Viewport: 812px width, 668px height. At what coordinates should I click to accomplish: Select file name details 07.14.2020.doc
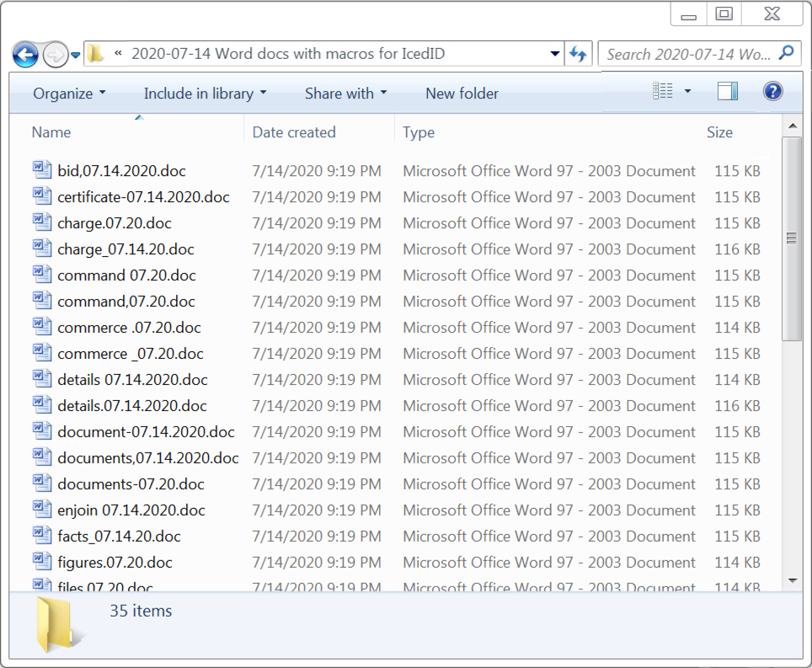tap(132, 380)
